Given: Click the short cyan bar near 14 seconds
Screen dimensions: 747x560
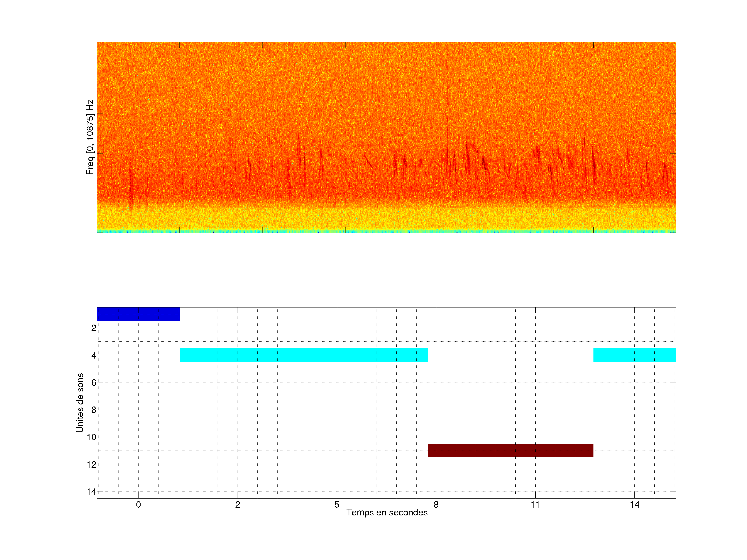Looking at the screenshot, I should (x=634, y=355).
